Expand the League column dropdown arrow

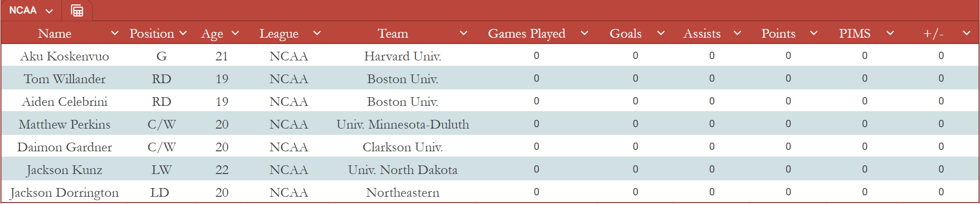317,33
